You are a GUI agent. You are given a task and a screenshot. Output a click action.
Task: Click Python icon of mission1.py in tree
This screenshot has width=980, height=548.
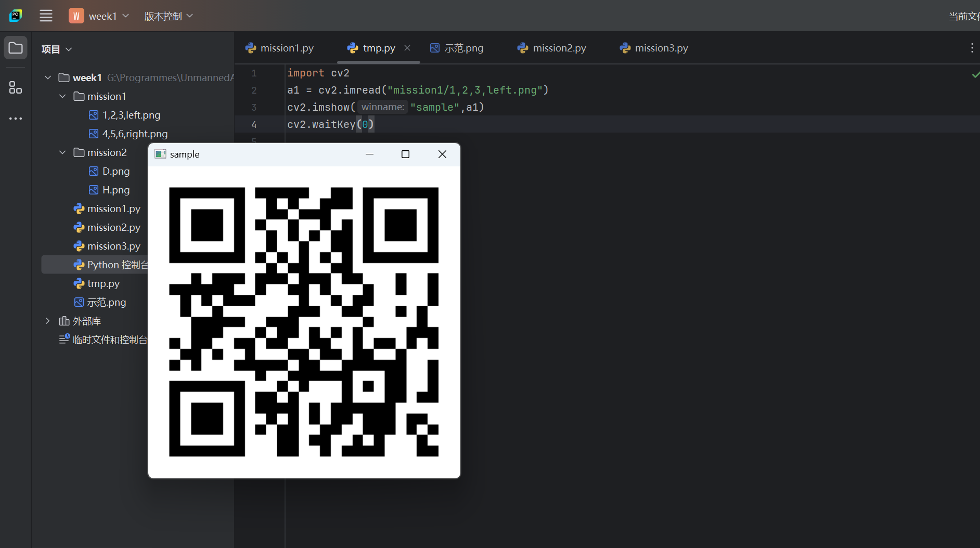(x=79, y=208)
